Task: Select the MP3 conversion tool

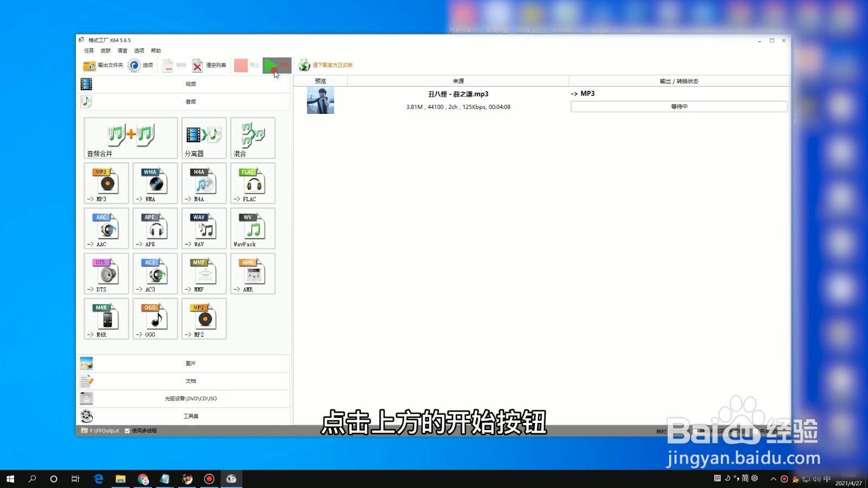Action: click(x=106, y=183)
